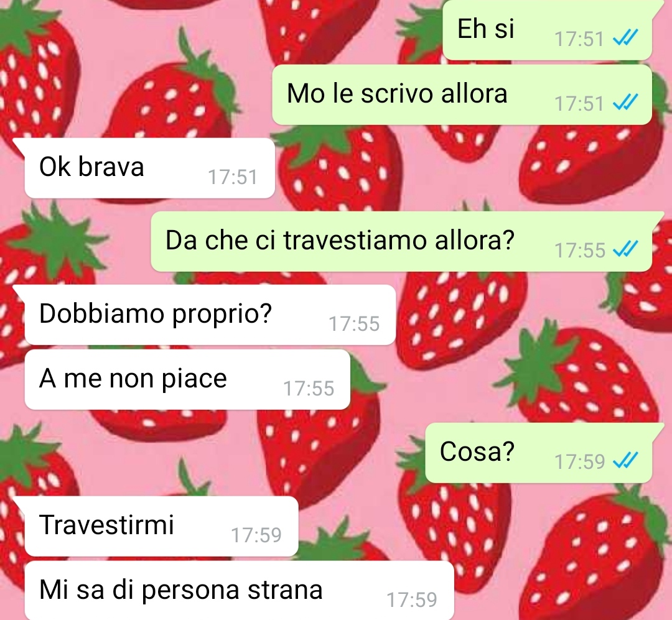Tap the blue double-check next to 'Cosa?'
This screenshot has width=672, height=620.
point(625,460)
